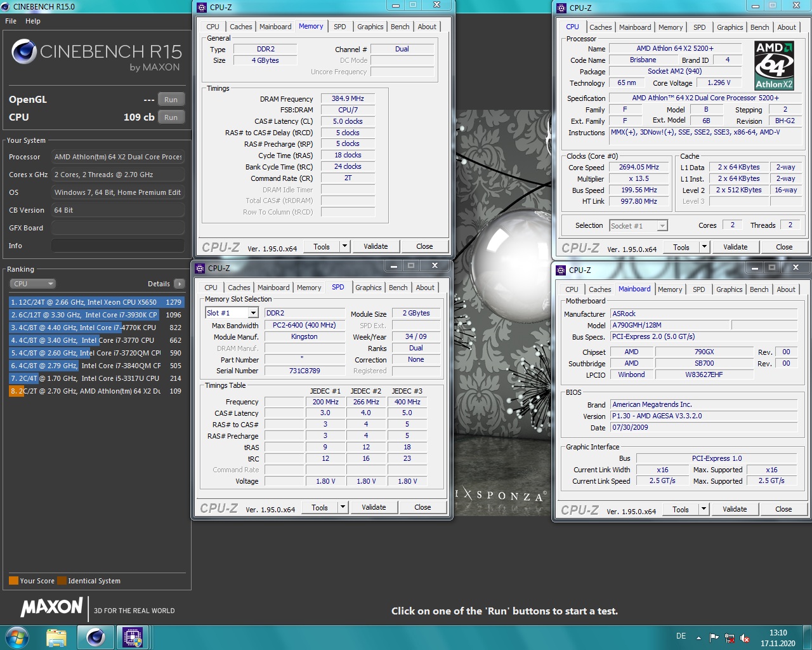Show hidden tray icons arrow
812x650 pixels.
[698, 637]
